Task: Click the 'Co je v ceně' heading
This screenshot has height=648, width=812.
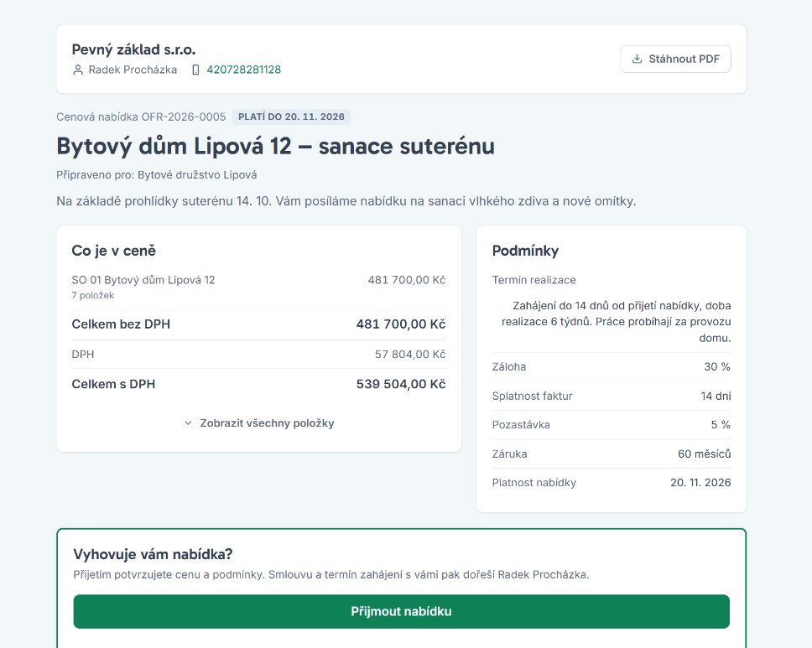Action: pyautogui.click(x=114, y=251)
